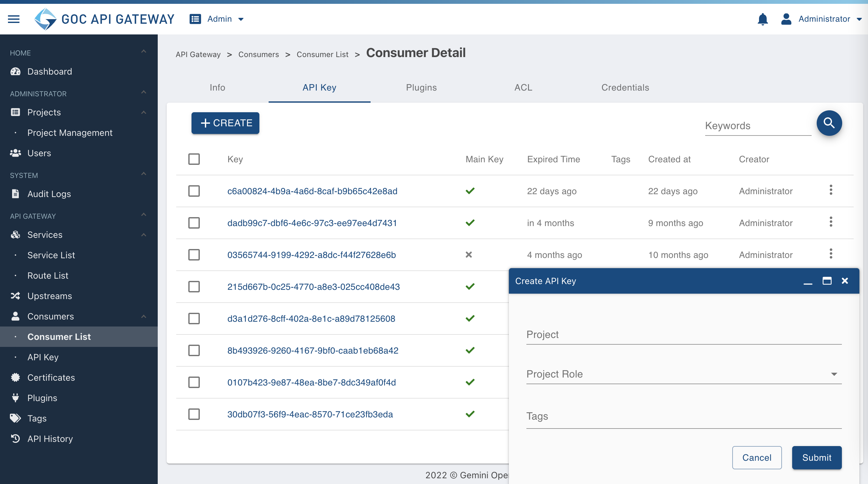This screenshot has width=868, height=484.
Task: Switch to the Credentials tab
Action: [x=625, y=88]
